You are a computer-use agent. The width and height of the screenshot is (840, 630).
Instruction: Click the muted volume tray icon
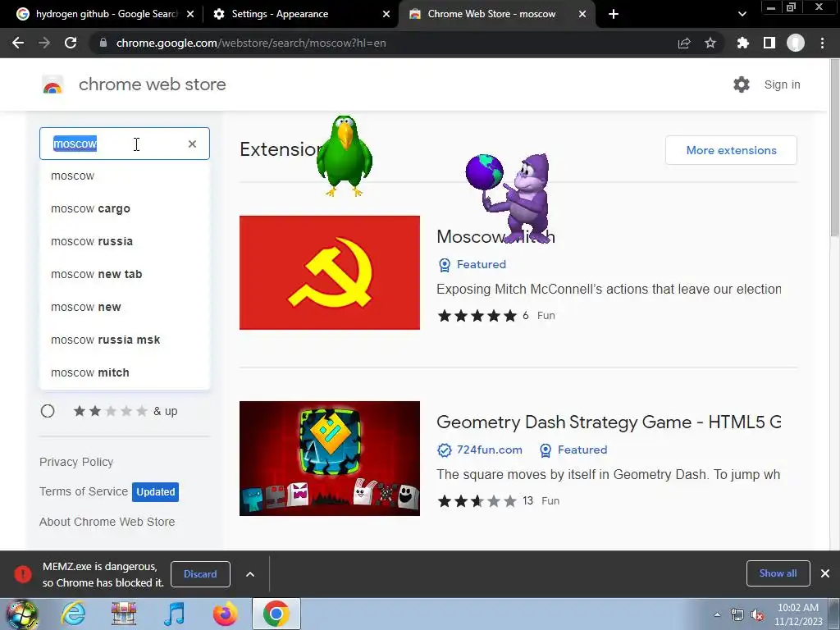(757, 615)
